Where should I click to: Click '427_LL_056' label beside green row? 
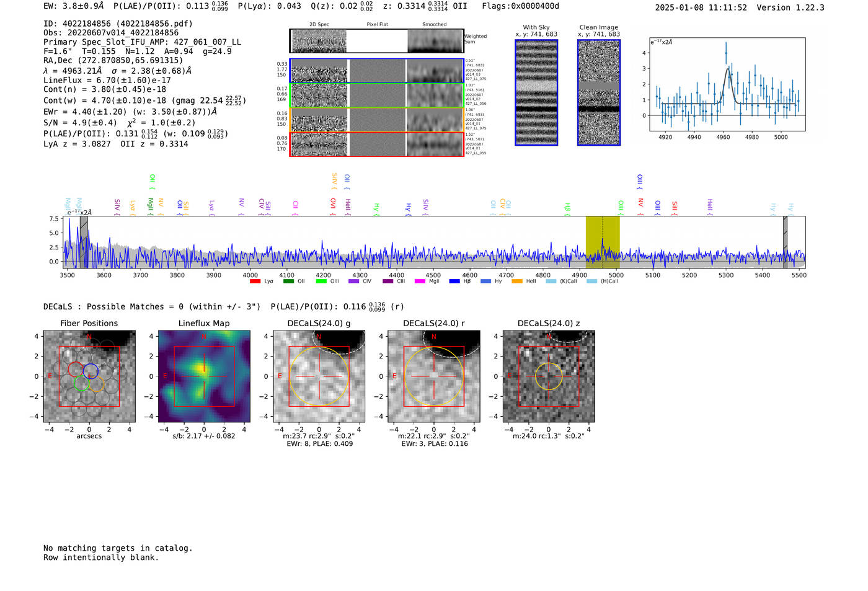tap(476, 104)
